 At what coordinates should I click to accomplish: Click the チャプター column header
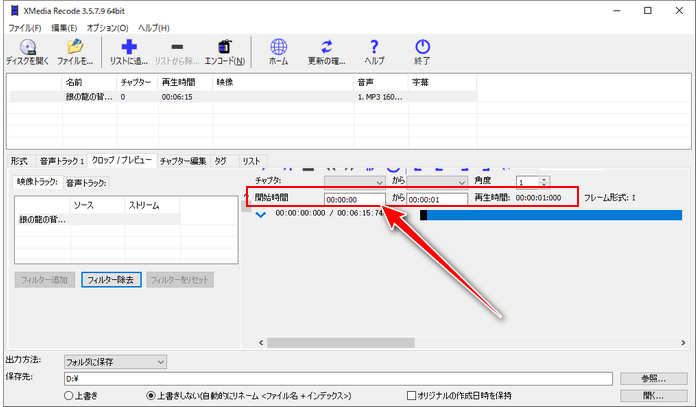pos(136,82)
